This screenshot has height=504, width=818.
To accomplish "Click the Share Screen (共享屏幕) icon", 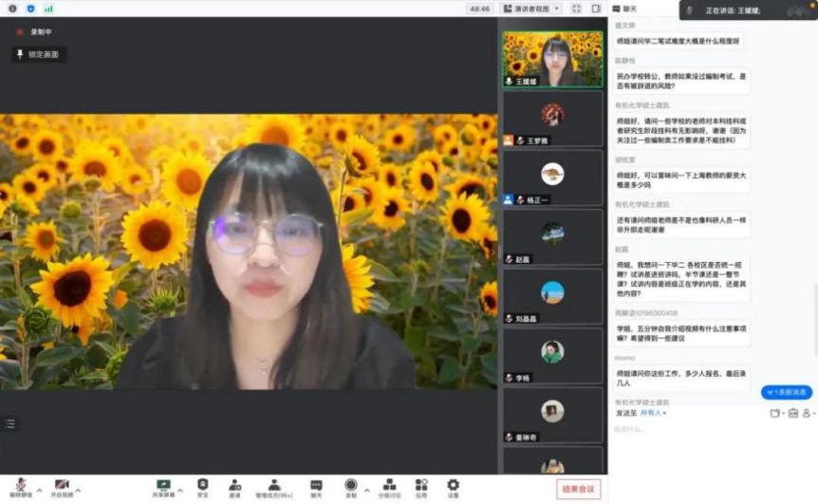I will (x=163, y=486).
